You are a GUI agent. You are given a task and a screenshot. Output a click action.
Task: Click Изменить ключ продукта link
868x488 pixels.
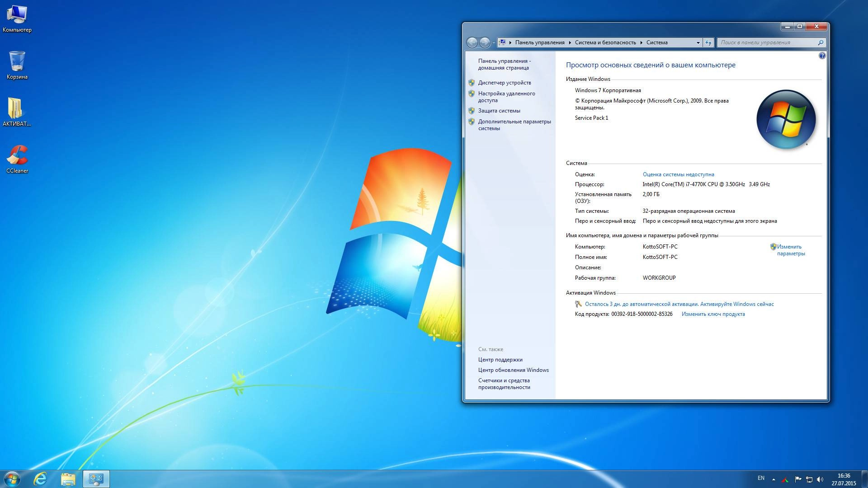pyautogui.click(x=713, y=314)
